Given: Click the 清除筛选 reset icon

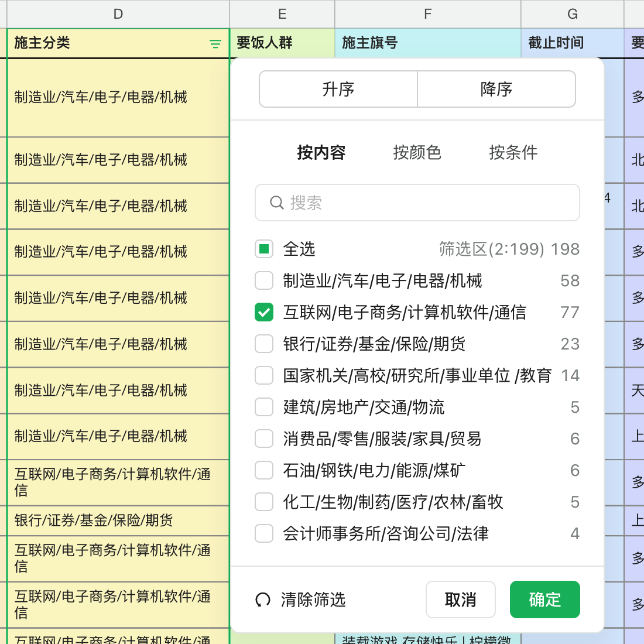Looking at the screenshot, I should tap(263, 600).
